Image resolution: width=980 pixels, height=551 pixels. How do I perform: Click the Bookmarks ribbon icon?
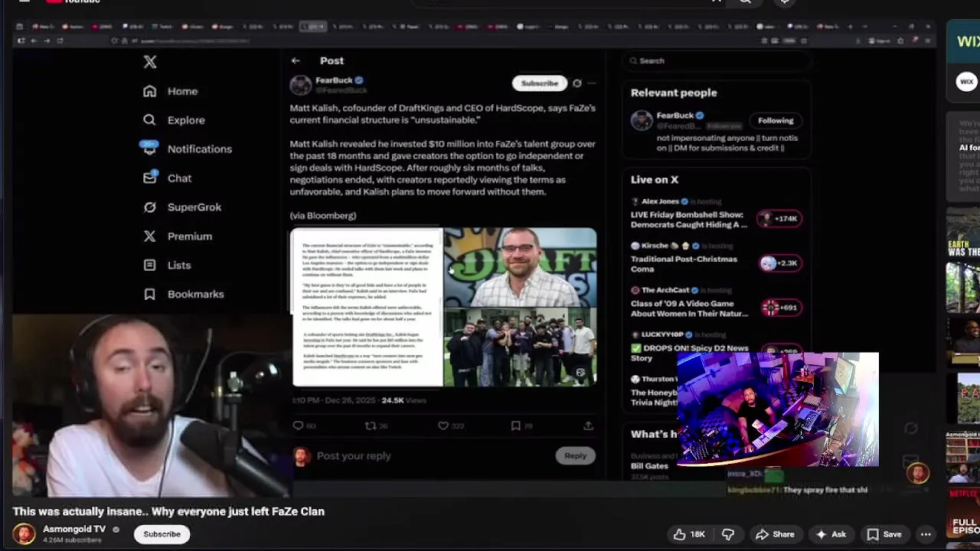[x=149, y=294]
